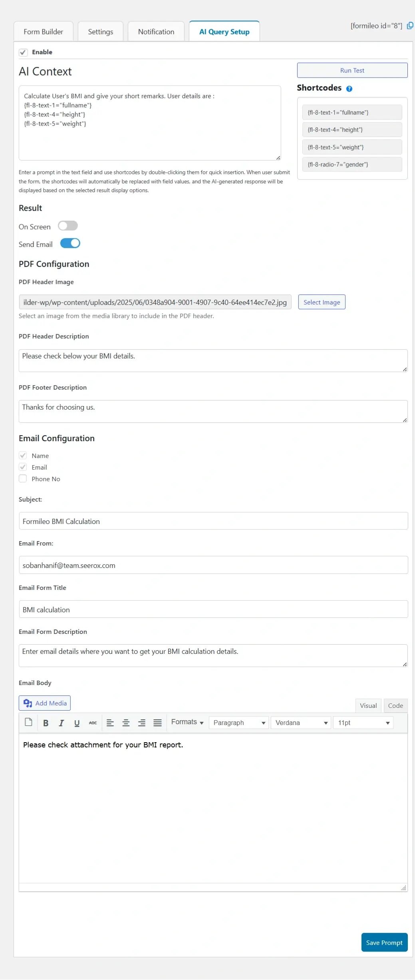
Task: Apply underline formatting in editor toolbar
Action: 77,723
